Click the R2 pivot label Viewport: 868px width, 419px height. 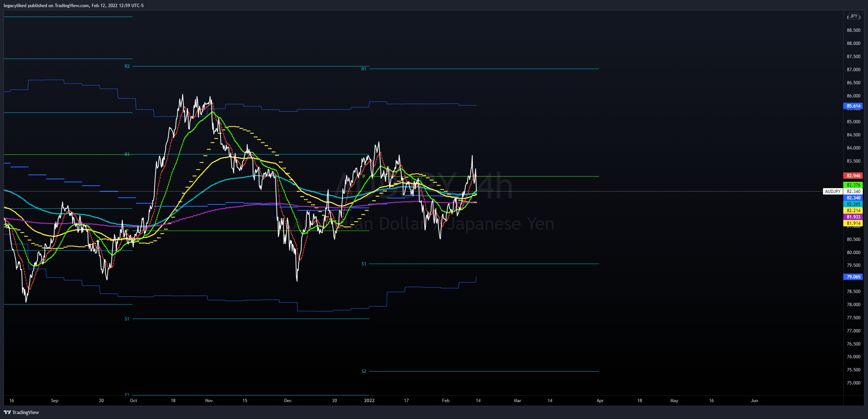pos(127,66)
